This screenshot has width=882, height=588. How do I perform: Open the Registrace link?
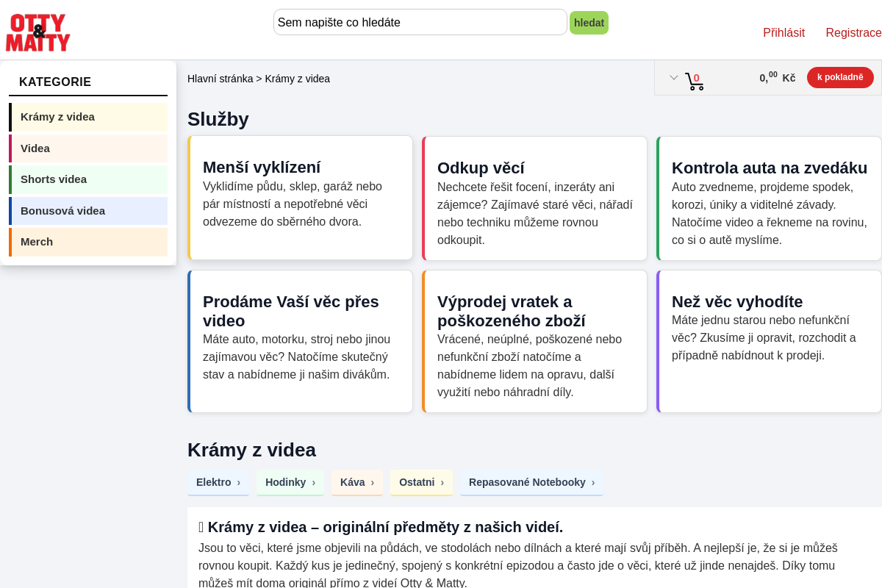pos(853,32)
